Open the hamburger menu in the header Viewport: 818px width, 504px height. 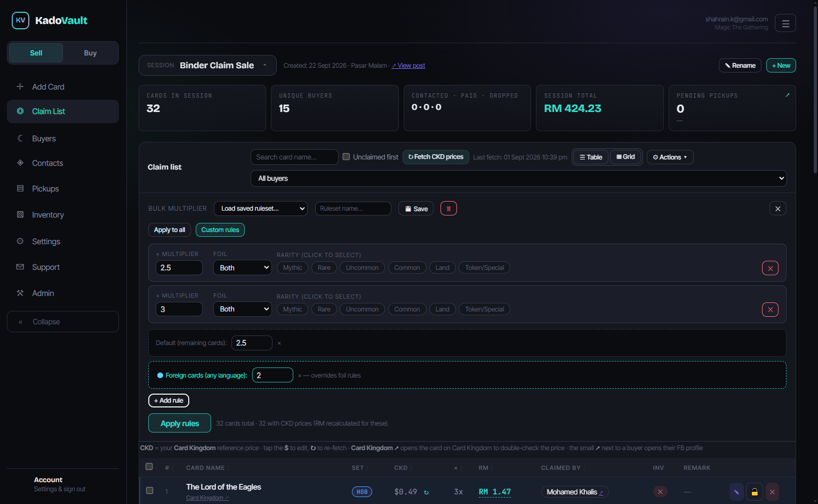[785, 23]
